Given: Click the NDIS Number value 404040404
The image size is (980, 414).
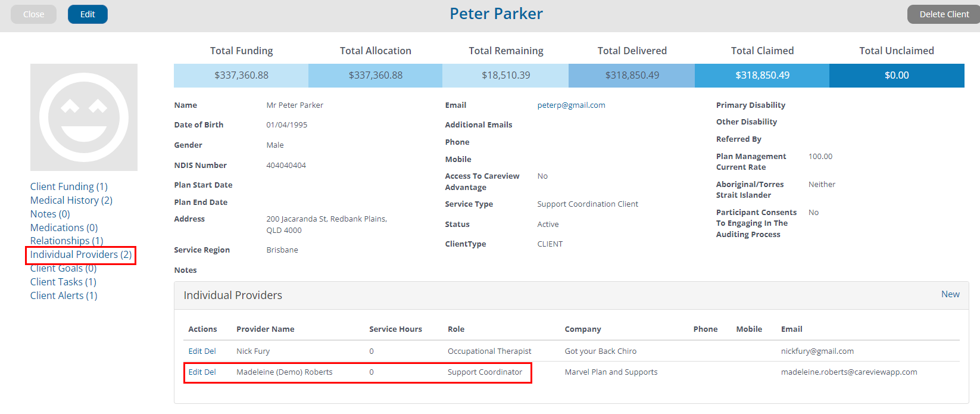Looking at the screenshot, I should [x=286, y=165].
